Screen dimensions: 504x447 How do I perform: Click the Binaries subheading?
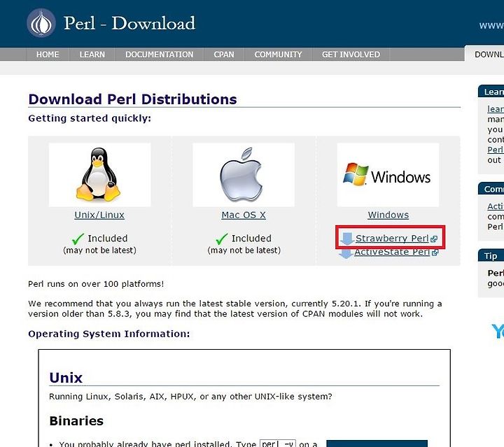tap(76, 420)
